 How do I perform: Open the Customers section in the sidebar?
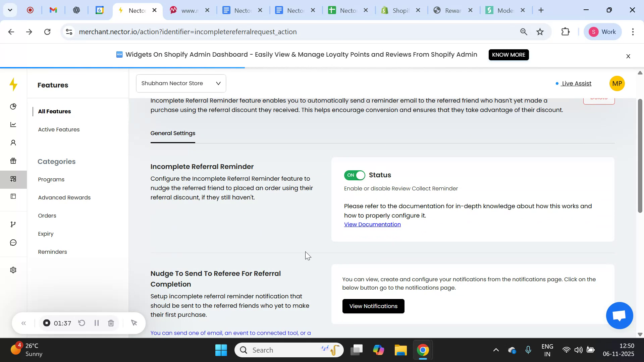pyautogui.click(x=13, y=142)
